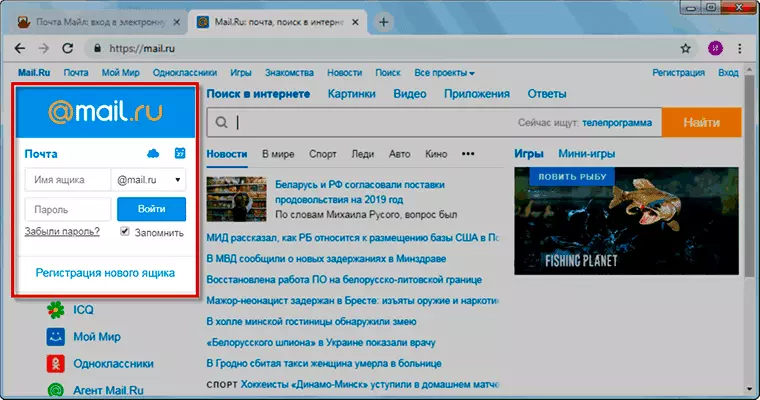Click the 'телепрограмма' trending search link
The image size is (760, 400).
(617, 123)
